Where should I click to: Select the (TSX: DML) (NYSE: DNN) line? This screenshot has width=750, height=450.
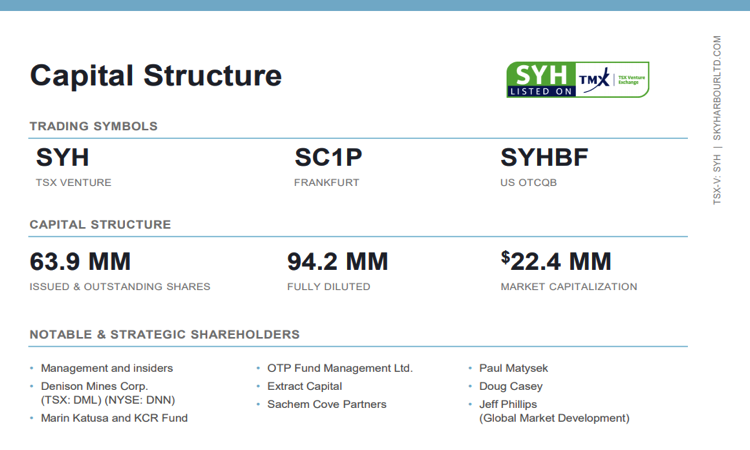[108, 400]
